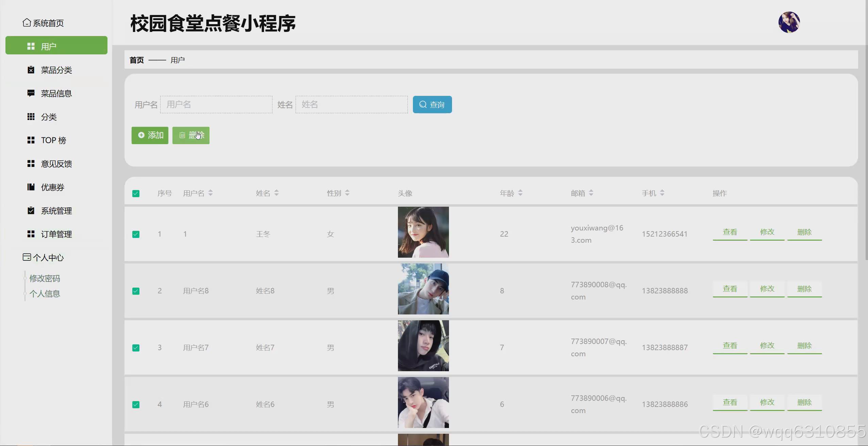Click the trash icon in batch 删除 button
Screen dimensions: 868x446
182,135
